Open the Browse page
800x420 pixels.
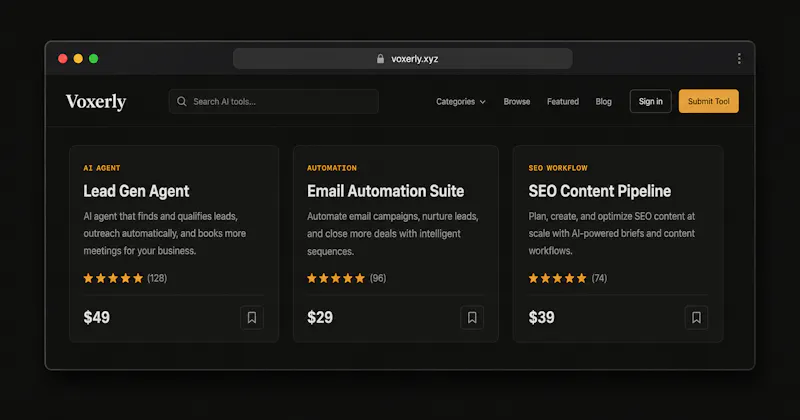tap(517, 102)
